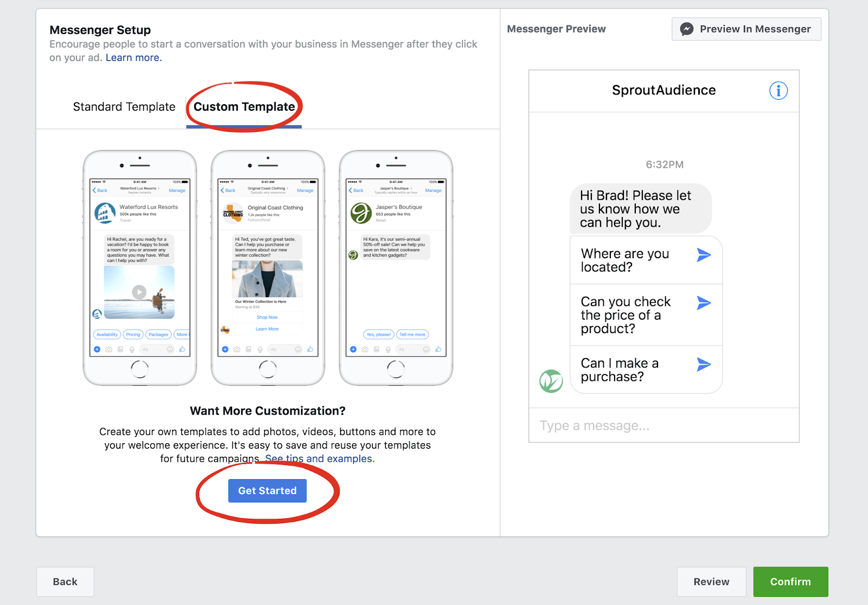Open 'See tips and examples' link
868x605 pixels.
click(320, 458)
